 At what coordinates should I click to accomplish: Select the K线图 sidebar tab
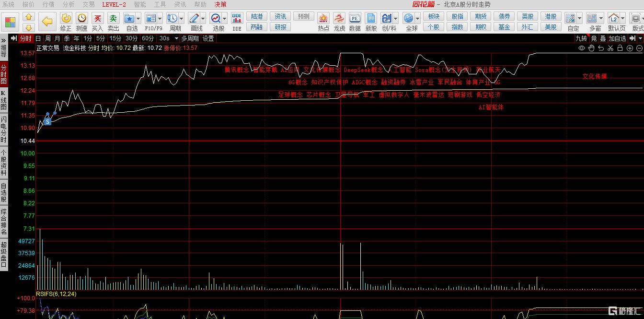(4, 100)
